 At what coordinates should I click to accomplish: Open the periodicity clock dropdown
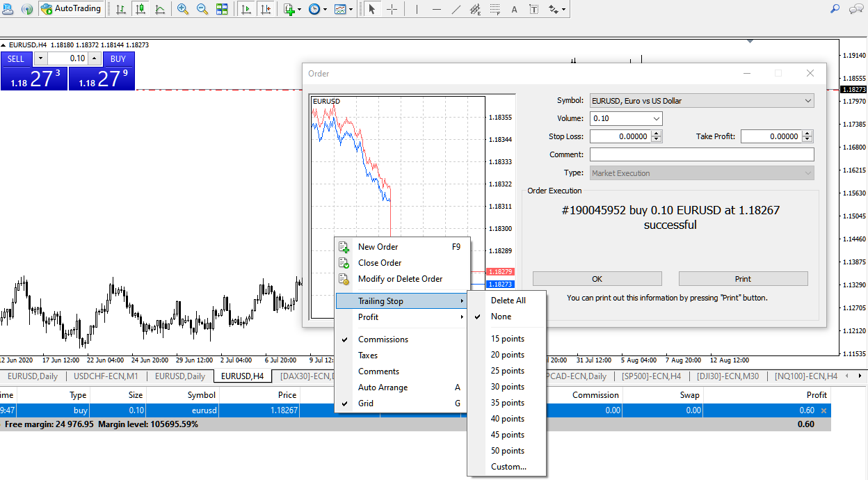point(318,9)
